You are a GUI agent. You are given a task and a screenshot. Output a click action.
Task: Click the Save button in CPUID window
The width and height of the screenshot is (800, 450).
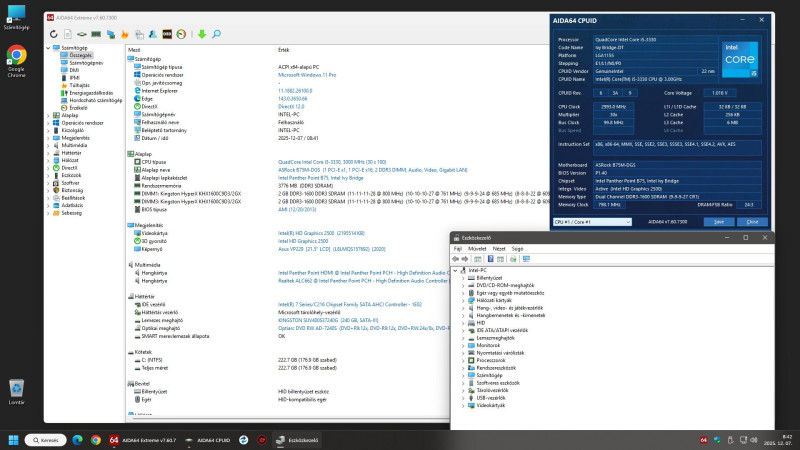tap(719, 222)
